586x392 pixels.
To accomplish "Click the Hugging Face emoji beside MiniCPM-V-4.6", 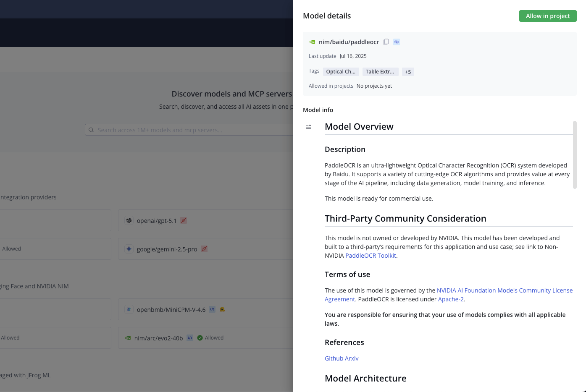I will [223, 309].
